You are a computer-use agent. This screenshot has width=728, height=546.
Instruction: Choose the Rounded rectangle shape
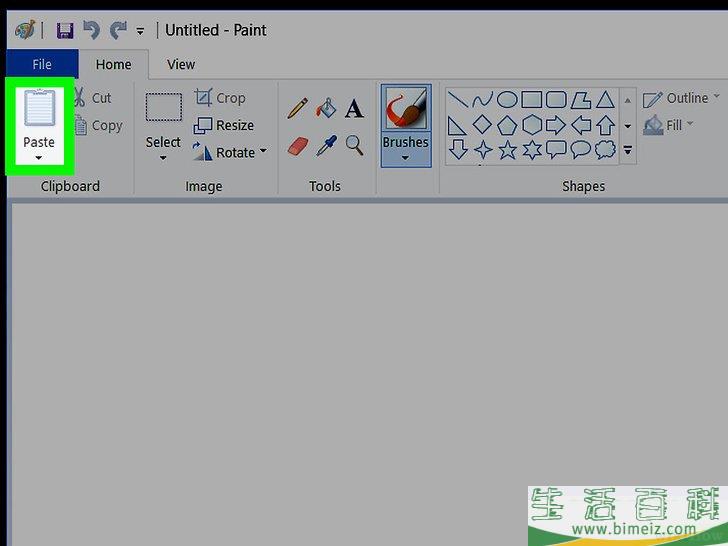(x=556, y=100)
